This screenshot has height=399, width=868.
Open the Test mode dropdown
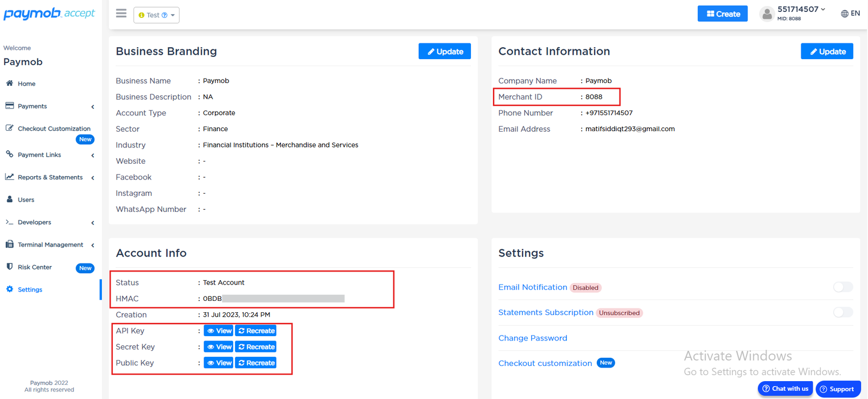156,15
